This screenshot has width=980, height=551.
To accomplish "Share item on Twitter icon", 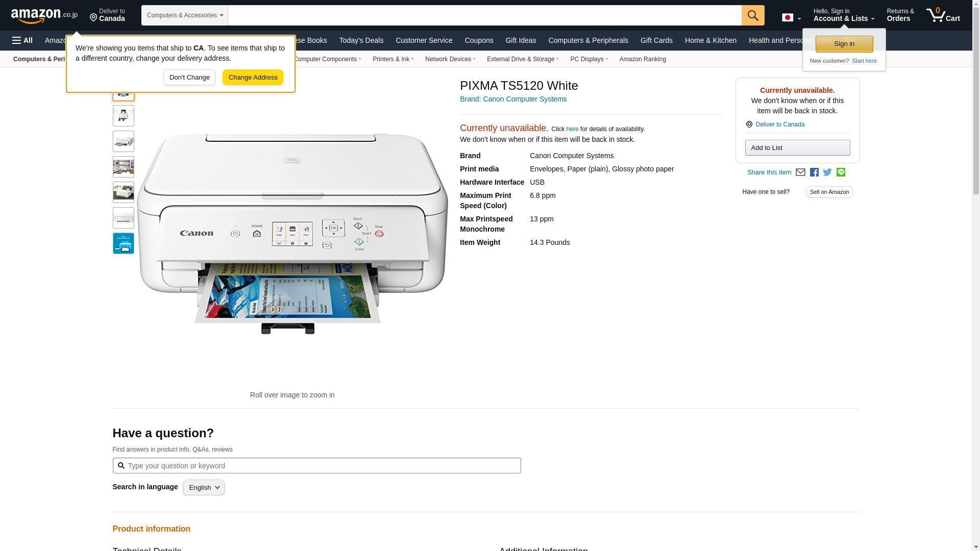I will 827,172.
